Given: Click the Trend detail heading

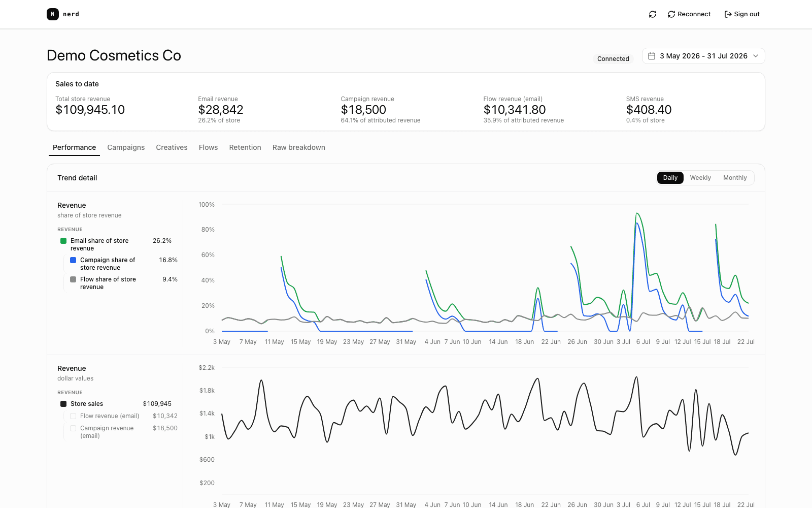Looking at the screenshot, I should [77, 178].
